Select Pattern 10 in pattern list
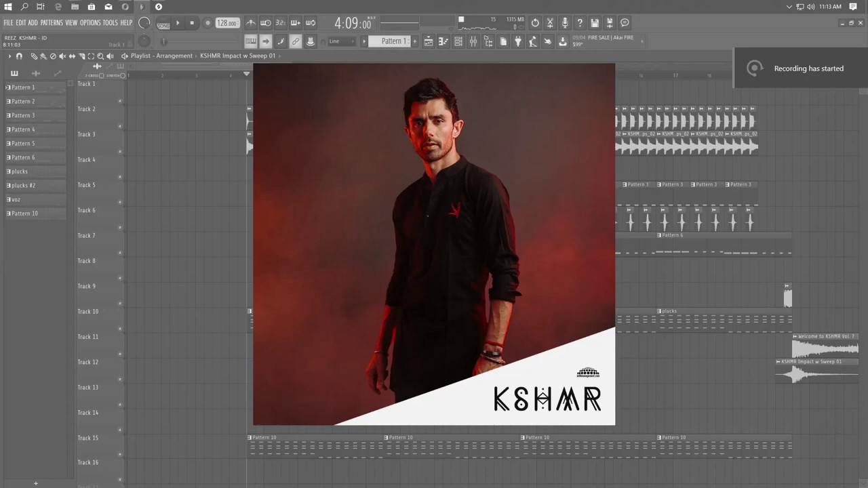This screenshot has height=488, width=868. tap(36, 213)
